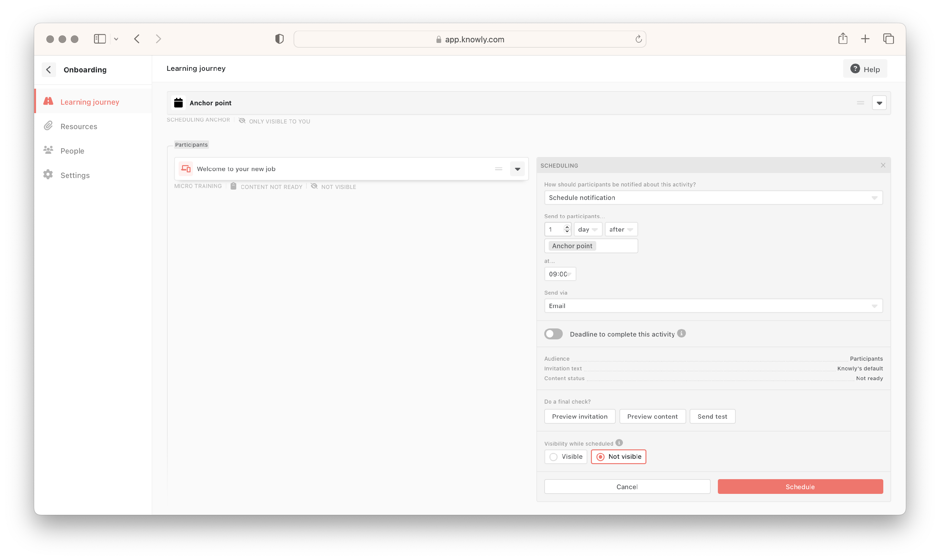Open the Schedule notification dropdown
Image resolution: width=940 pixels, height=560 pixels.
(713, 198)
